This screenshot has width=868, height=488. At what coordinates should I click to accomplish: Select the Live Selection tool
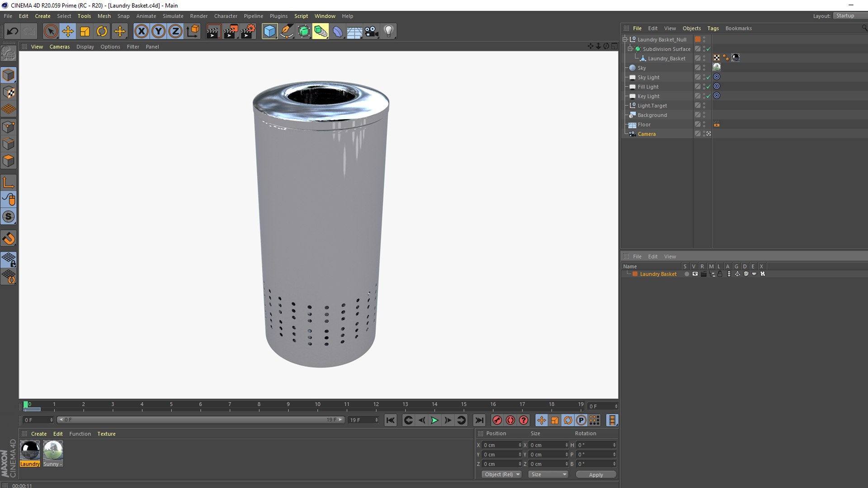click(51, 31)
